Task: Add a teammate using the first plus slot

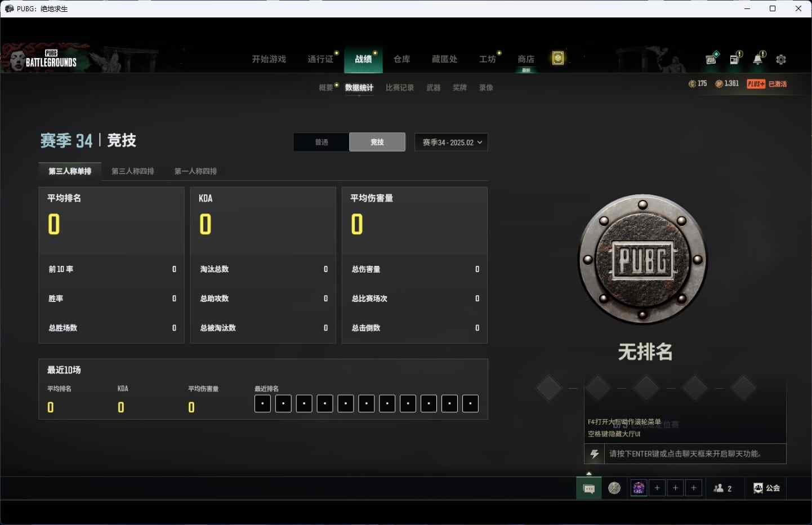Action: click(657, 488)
